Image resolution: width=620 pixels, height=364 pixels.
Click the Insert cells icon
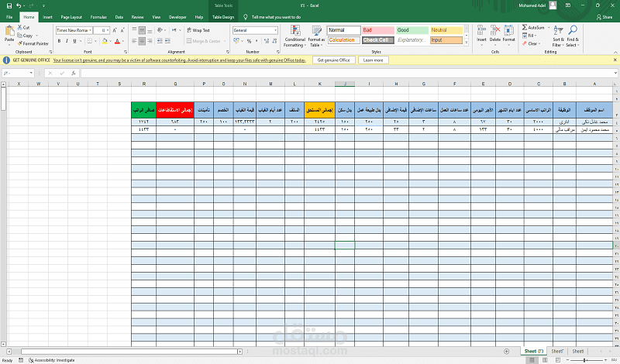(481, 30)
